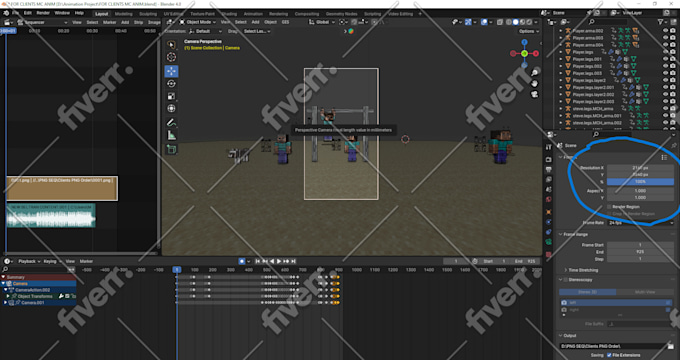Image resolution: width=680 pixels, height=360 pixels.
Task: Open the World properties tab
Action: click(x=549, y=200)
